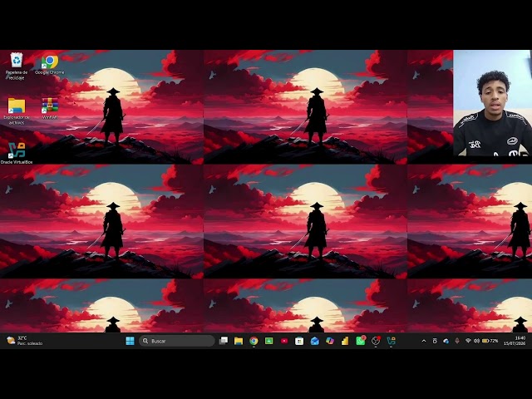
Task: Open the clock and date calendar
Action: pyautogui.click(x=515, y=341)
